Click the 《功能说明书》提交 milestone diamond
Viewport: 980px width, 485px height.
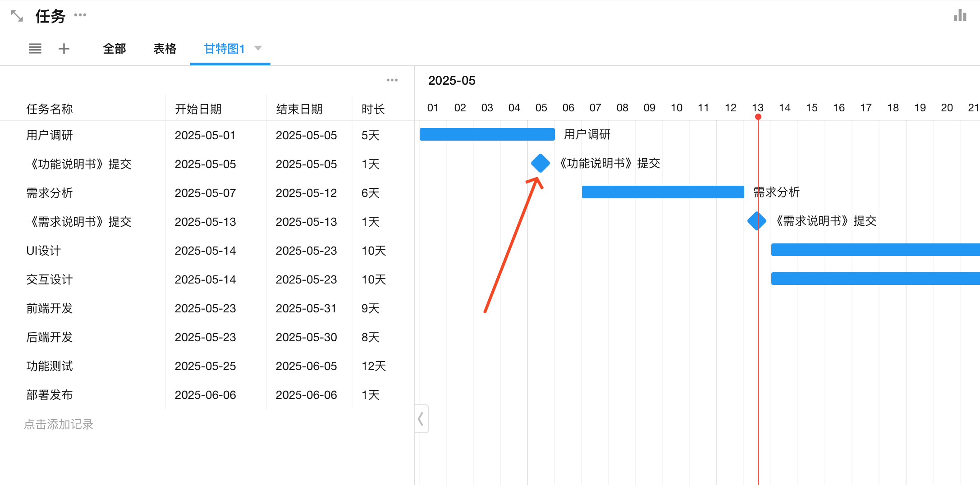(540, 163)
